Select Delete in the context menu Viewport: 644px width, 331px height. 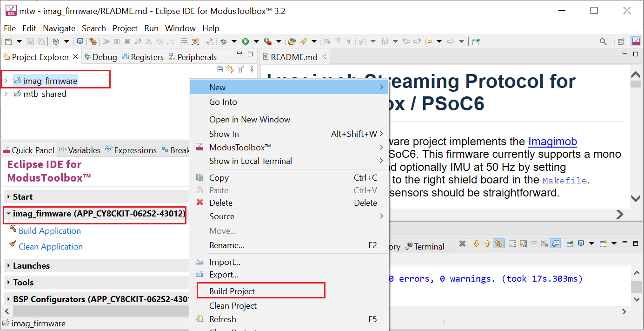coord(289,203)
